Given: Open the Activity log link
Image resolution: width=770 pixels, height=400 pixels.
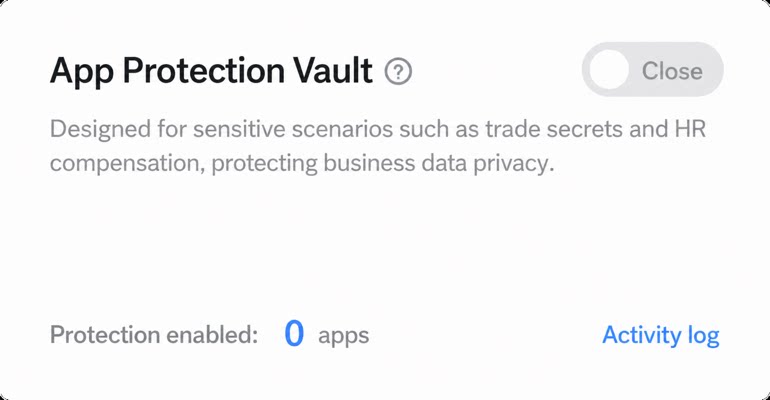Looking at the screenshot, I should click(x=660, y=335).
